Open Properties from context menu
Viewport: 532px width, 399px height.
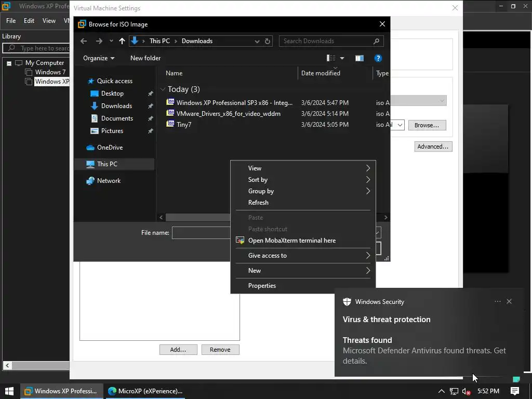303,286
